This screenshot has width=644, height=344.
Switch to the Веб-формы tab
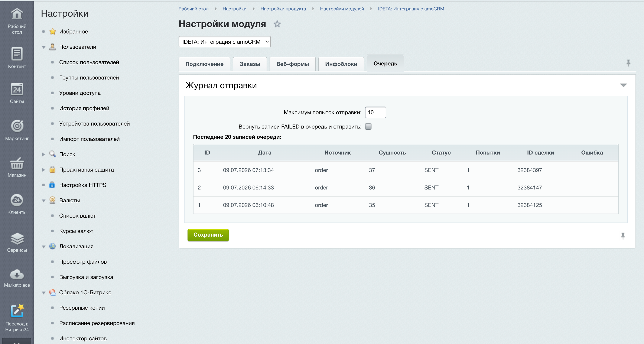[x=293, y=64]
